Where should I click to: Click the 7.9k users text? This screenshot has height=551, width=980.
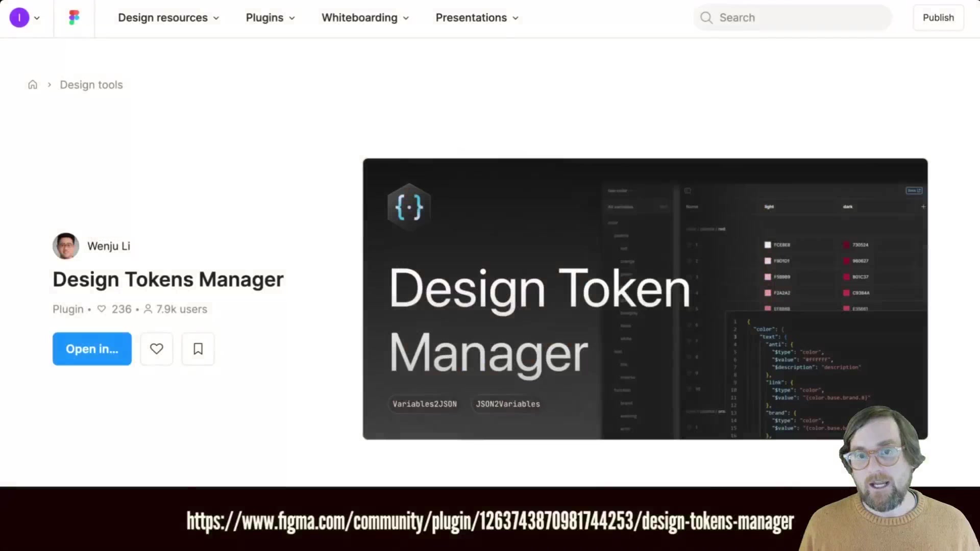click(182, 309)
